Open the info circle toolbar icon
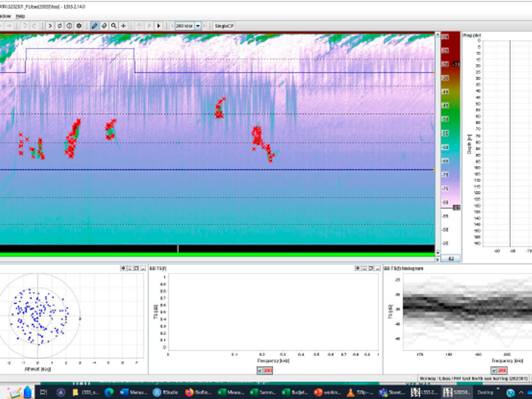The height and width of the screenshot is (399, 532). tap(70, 26)
